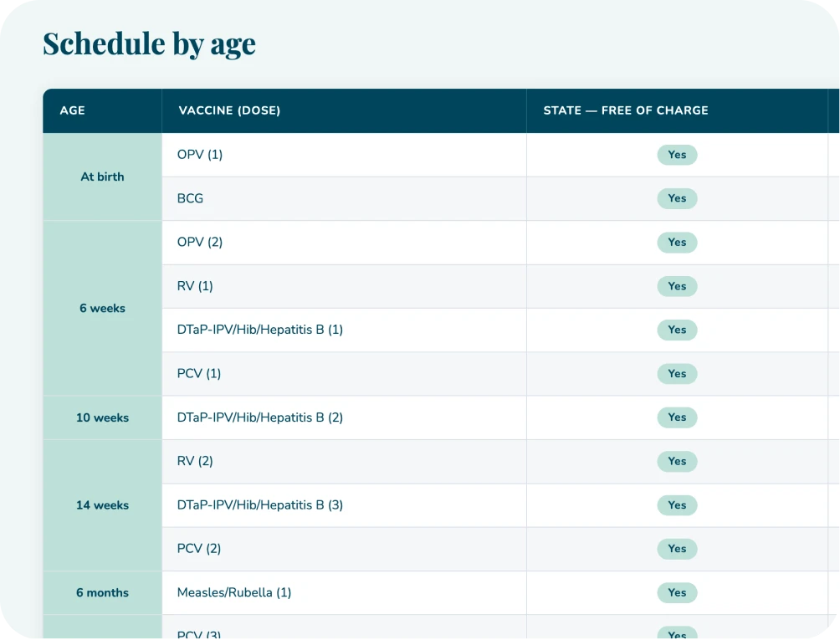This screenshot has height=640, width=840.
Task: Click the '14 weeks' age cell
Action: [102, 505]
